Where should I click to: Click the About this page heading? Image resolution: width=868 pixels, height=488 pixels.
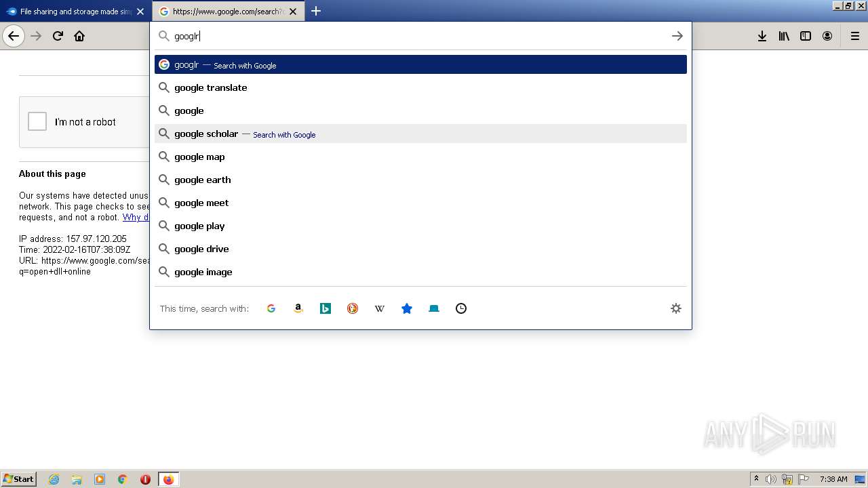coord(52,174)
